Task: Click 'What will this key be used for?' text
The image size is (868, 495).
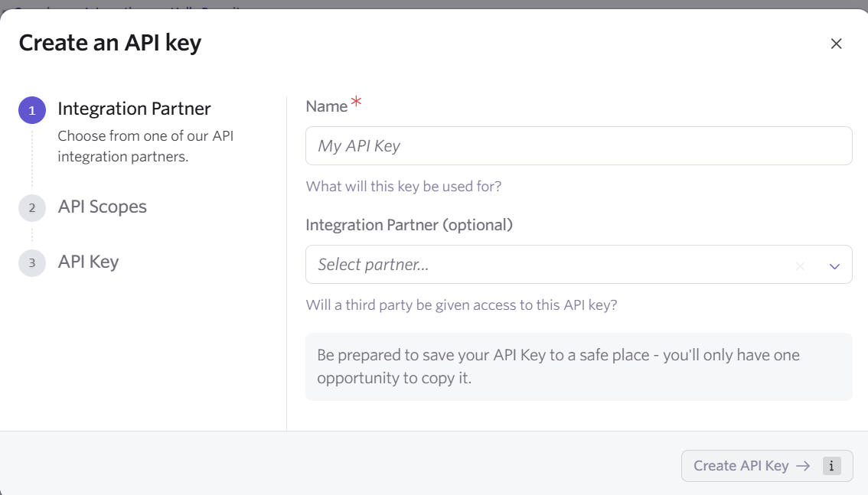Action: [x=403, y=187]
